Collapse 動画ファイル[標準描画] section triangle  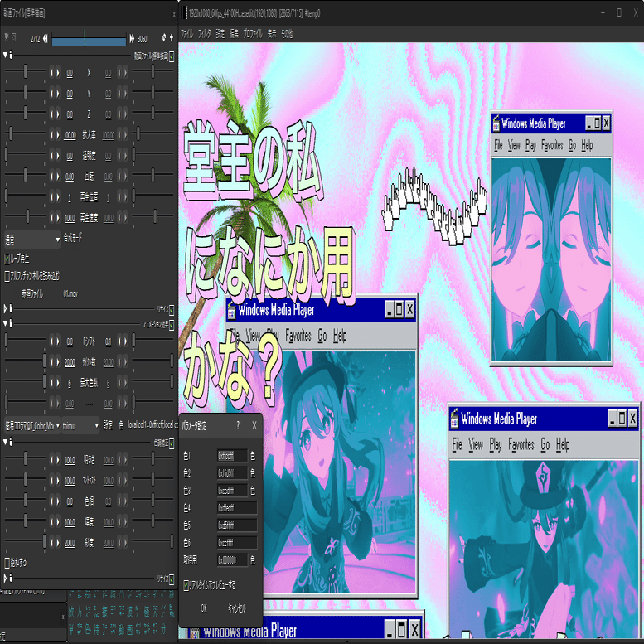click(5, 54)
